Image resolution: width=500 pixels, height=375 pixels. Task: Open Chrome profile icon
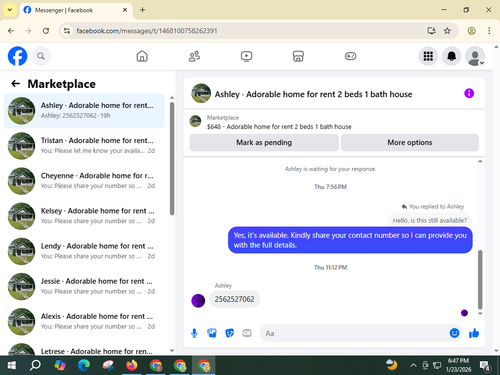point(471,31)
